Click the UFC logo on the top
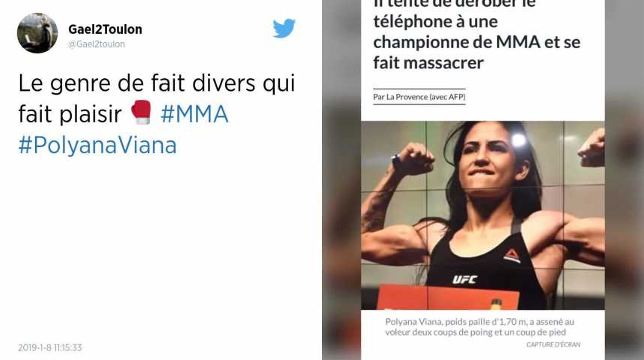 tap(464, 279)
